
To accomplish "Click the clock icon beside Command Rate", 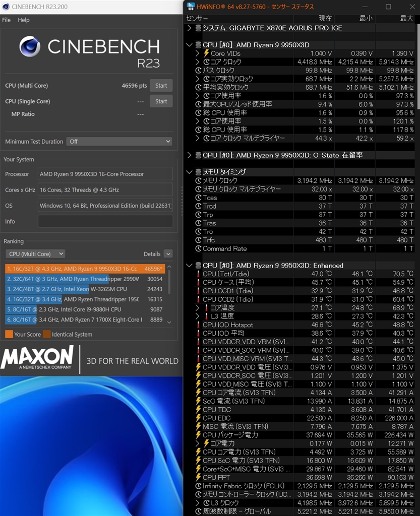I will point(198,248).
